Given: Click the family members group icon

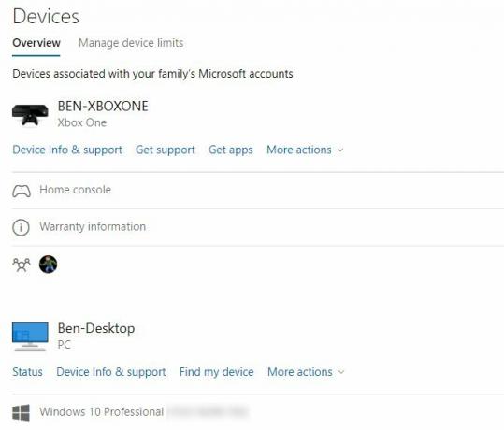Looking at the screenshot, I should pyautogui.click(x=22, y=265).
